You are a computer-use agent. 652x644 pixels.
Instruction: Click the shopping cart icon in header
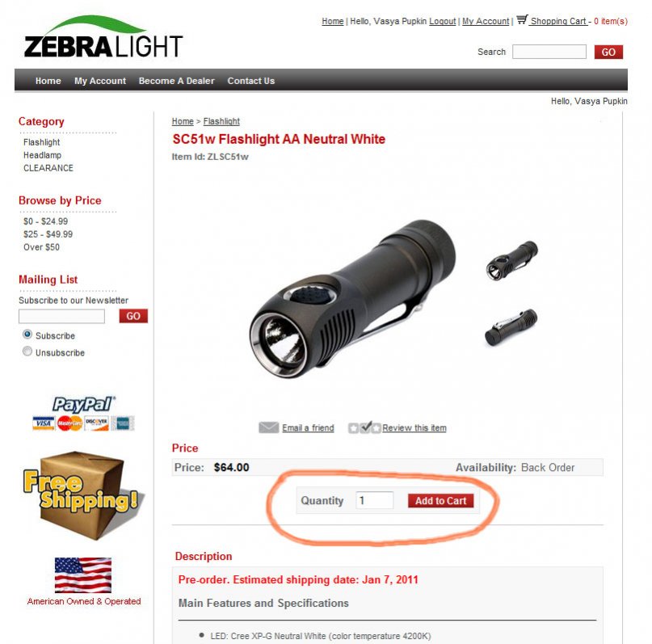(522, 19)
